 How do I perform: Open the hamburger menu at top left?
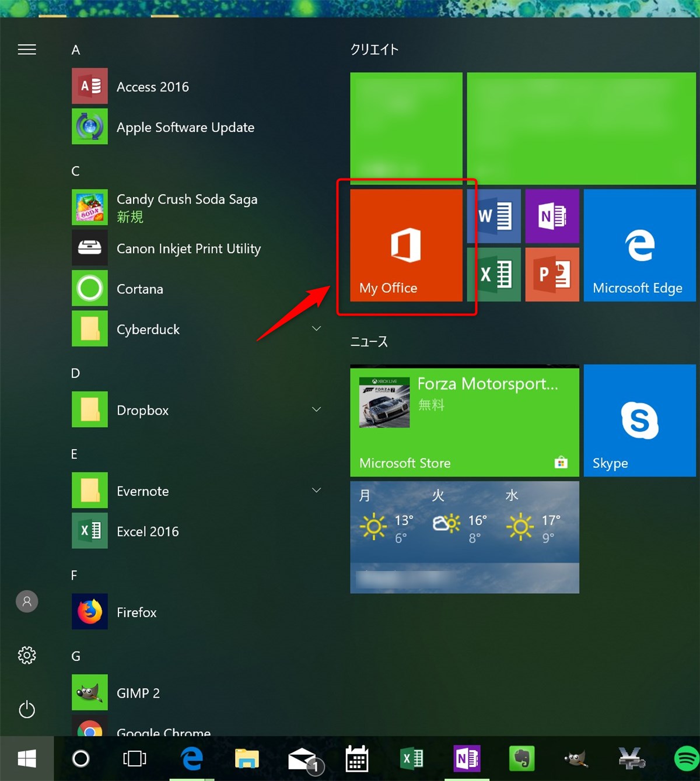pyautogui.click(x=27, y=50)
